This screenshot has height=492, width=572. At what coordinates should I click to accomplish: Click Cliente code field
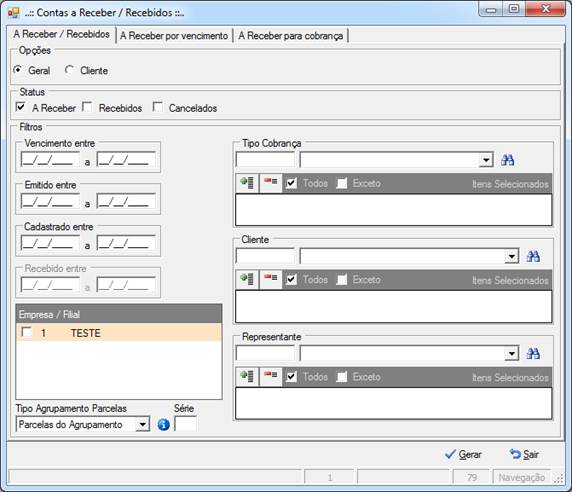(x=265, y=256)
